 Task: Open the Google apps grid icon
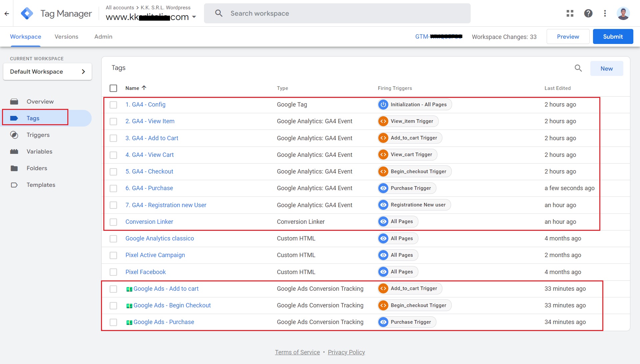(x=570, y=13)
